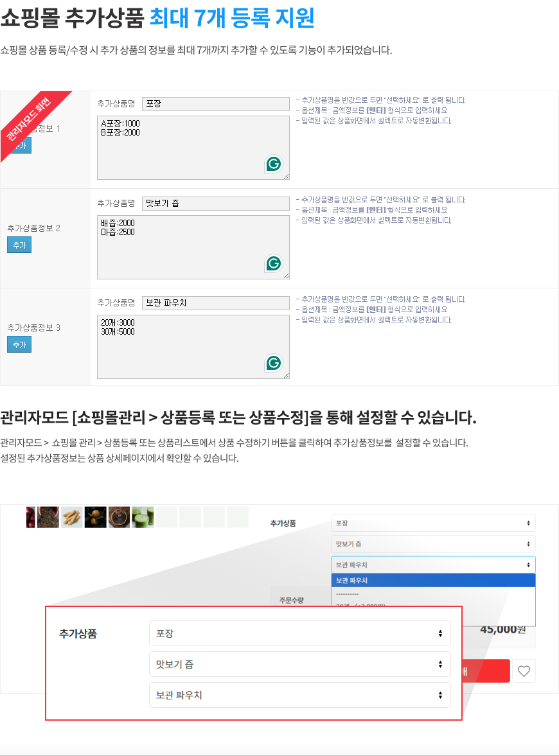
Task: Click the 추가 button for 추가상품정보 2
Action: pos(19,245)
